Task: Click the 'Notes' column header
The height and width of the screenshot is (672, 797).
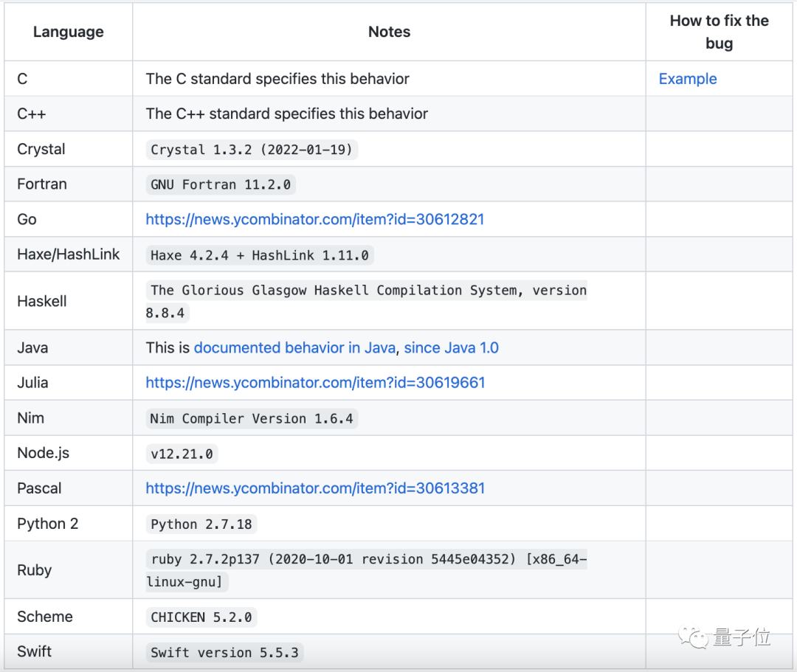Action: click(389, 32)
